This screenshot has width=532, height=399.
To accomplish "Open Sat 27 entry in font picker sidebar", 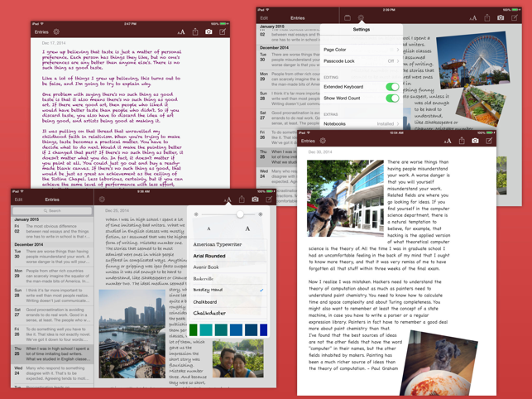I will coord(52,315).
